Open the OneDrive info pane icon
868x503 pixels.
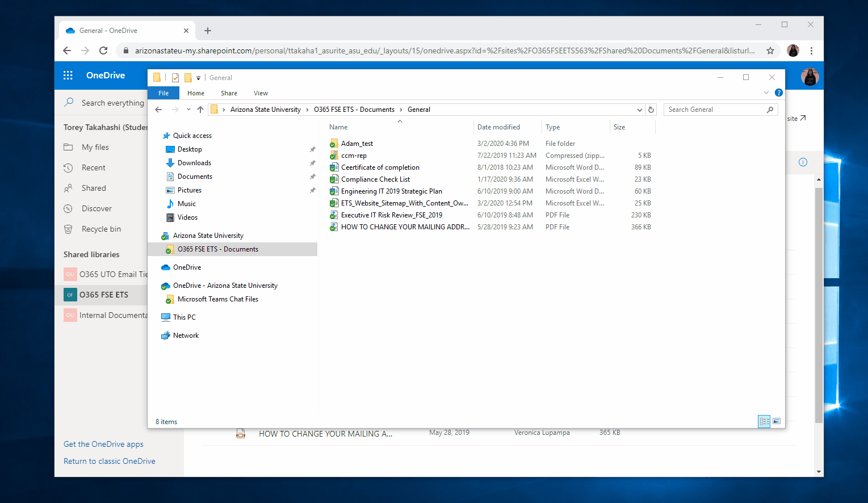(x=803, y=162)
